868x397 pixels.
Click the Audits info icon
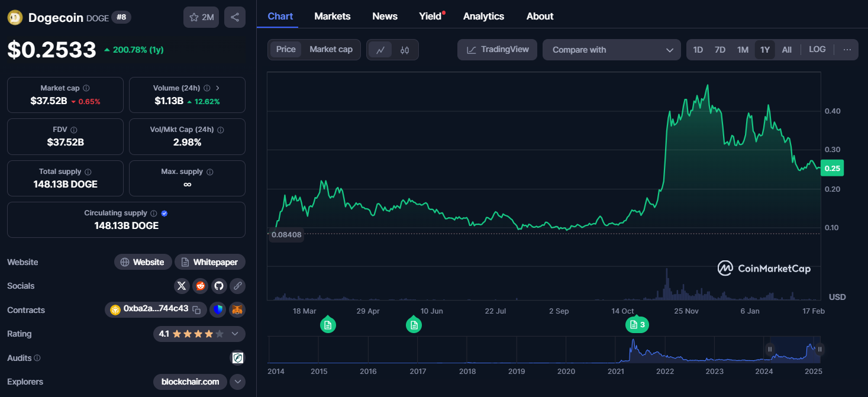[x=37, y=358]
